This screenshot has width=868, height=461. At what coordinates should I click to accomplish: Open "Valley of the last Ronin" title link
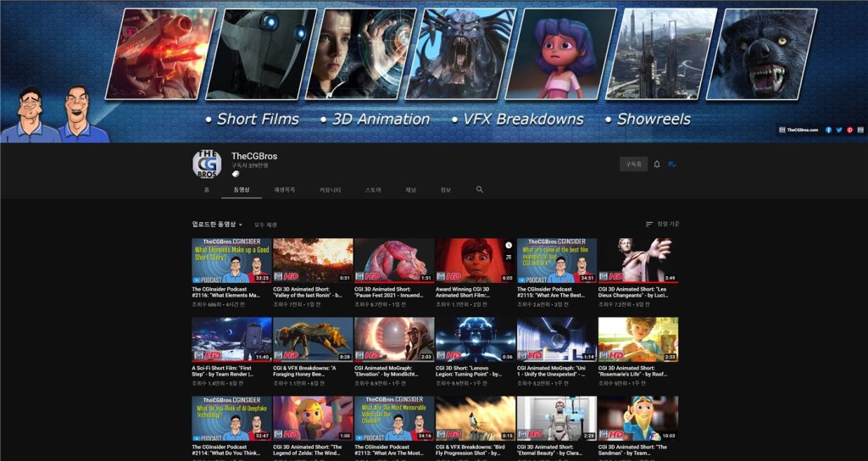coord(308,292)
